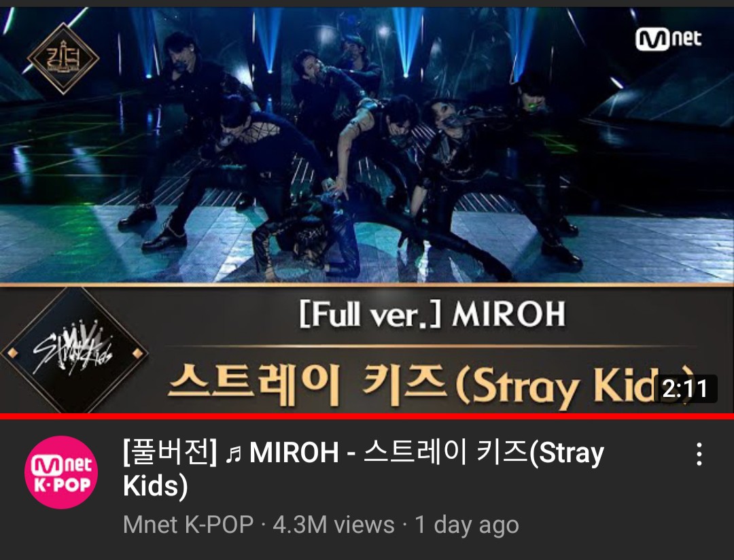The height and width of the screenshot is (560, 734).
Task: Click the [Full ver.] MIROH caption banner
Action: click(x=432, y=314)
